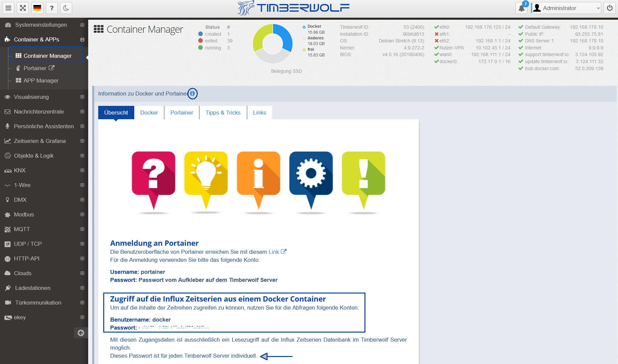
Task: Click the eth1 red cross status
Action: coord(436,34)
